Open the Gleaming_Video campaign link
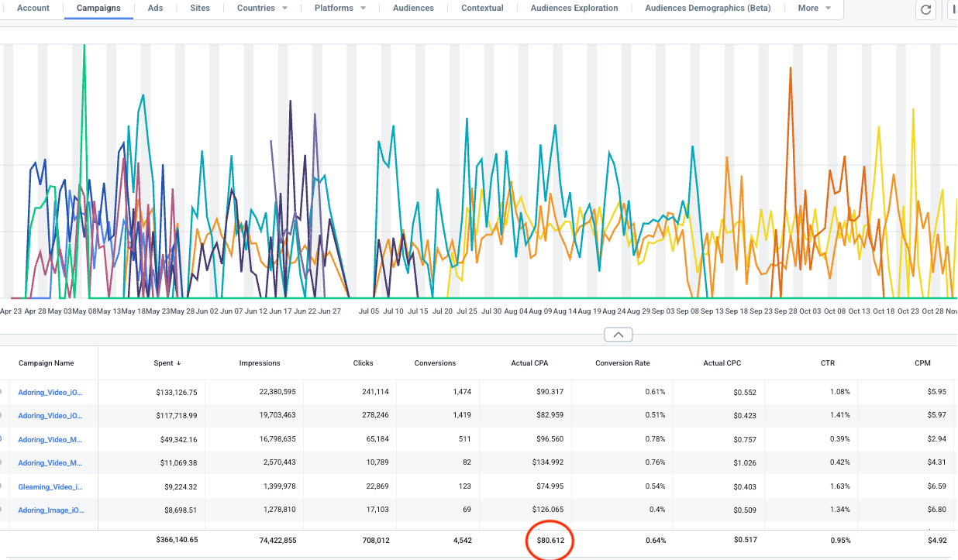This screenshot has width=958, height=560. tap(50, 486)
